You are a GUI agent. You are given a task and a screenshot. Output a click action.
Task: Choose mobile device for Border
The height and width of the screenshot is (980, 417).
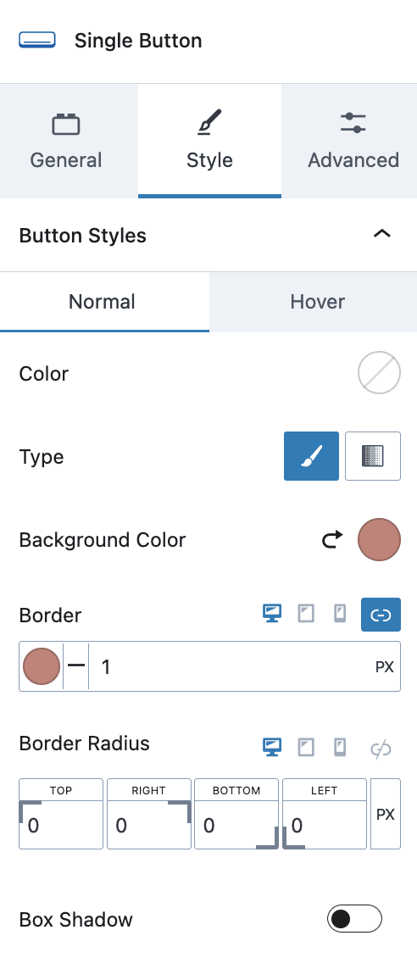pyautogui.click(x=340, y=615)
